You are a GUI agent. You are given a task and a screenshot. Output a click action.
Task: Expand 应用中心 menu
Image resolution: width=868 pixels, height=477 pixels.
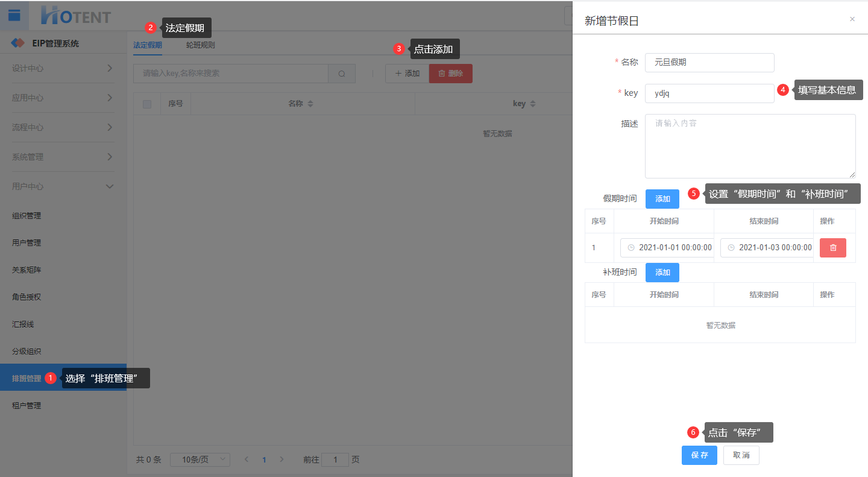63,98
